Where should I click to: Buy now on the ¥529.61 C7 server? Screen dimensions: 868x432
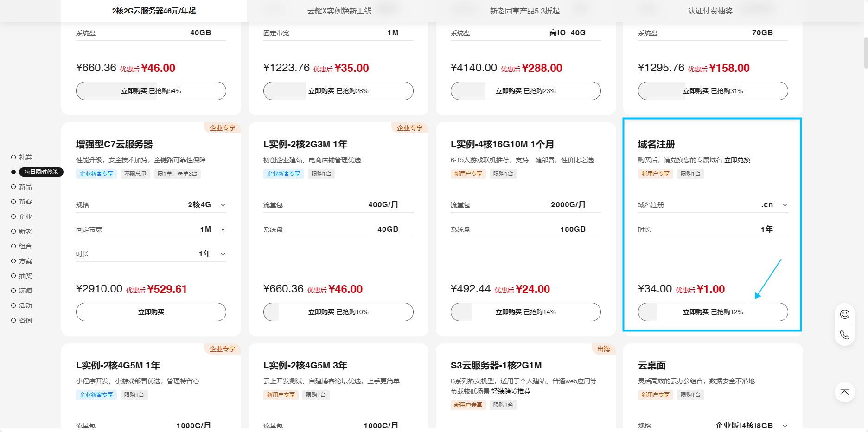[x=151, y=312]
